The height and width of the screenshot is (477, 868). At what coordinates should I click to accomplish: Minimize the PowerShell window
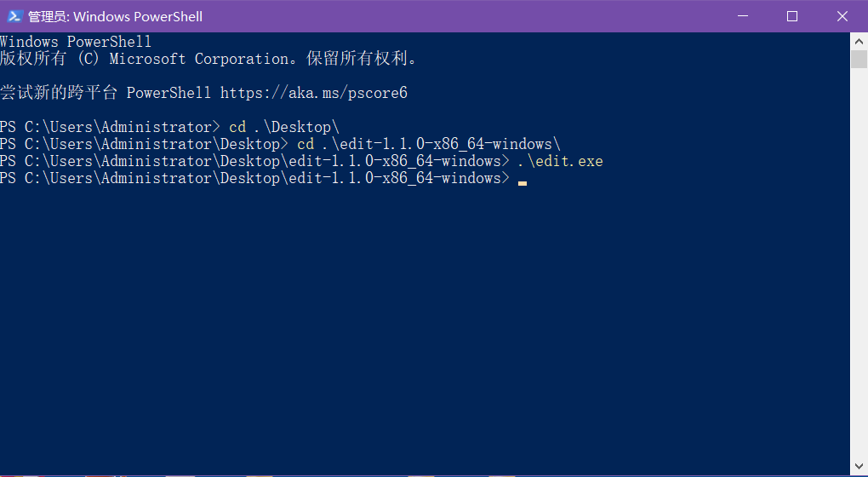tap(743, 16)
